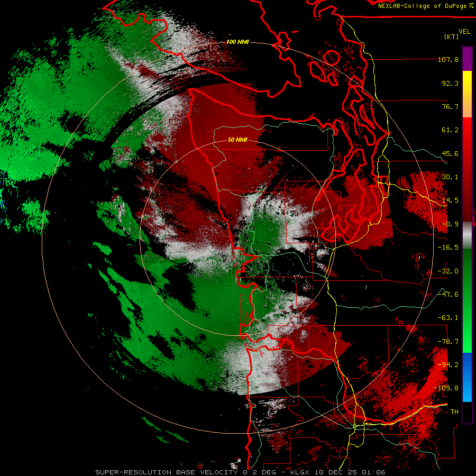Click the -109.8 velocity scale value

446,388
